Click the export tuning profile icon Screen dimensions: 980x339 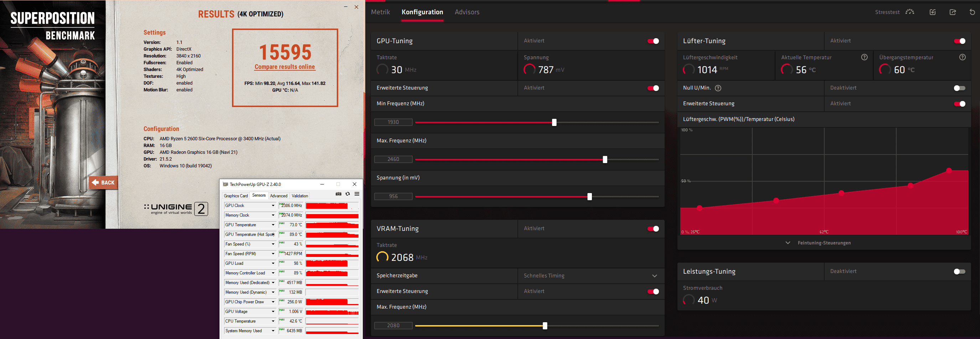[953, 12]
